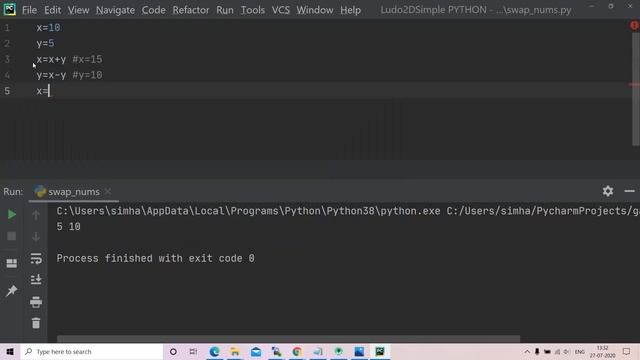Open the Tools menu
Image resolution: width=640 pixels, height=360 pixels.
(x=252, y=10)
